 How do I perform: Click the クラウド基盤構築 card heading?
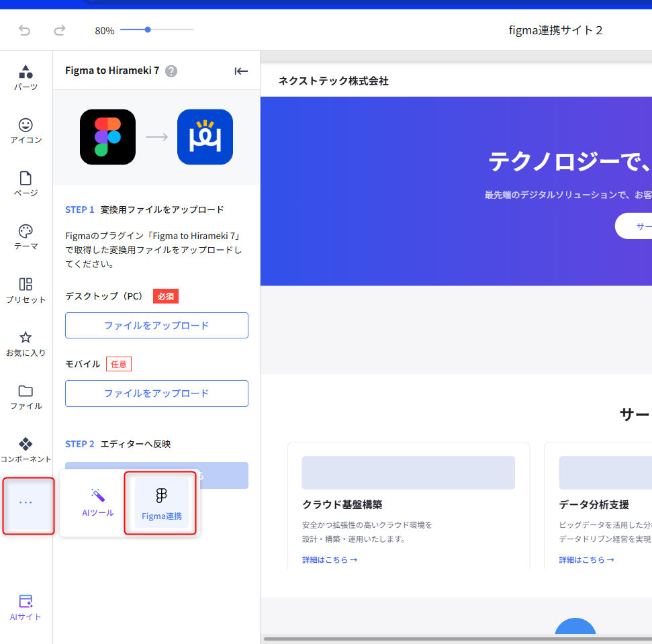(342, 504)
